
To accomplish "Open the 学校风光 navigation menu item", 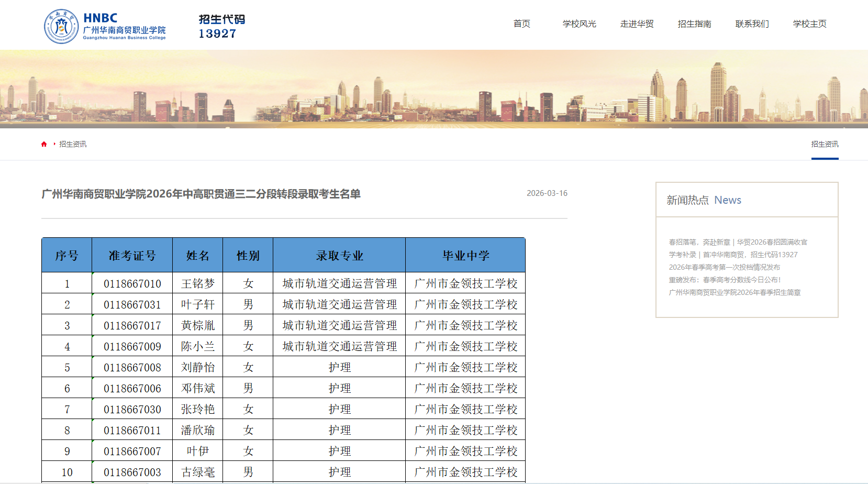I will [578, 24].
